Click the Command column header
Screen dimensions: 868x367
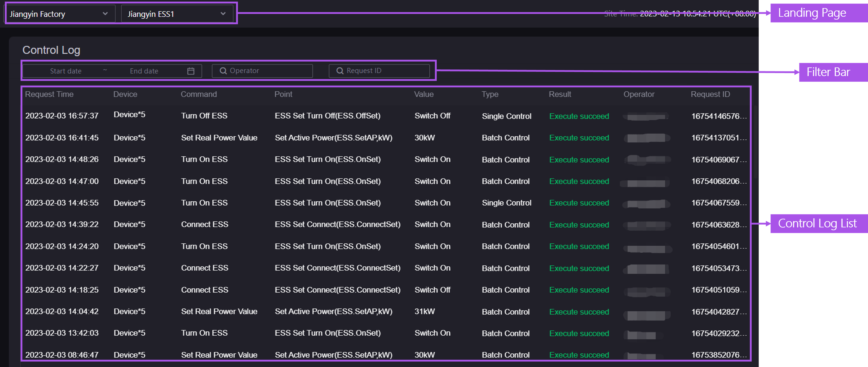(199, 94)
